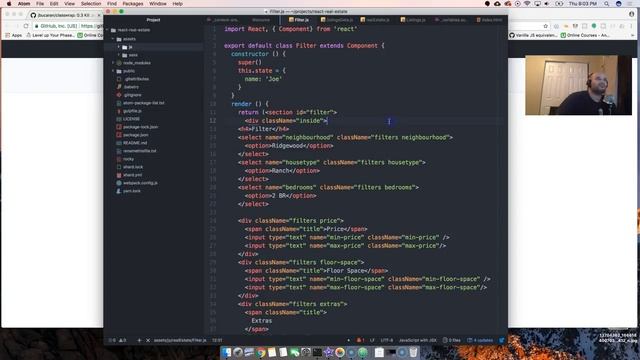Viewport: 640px width, 360px height.
Task: Open git files indicator in status bar
Action: point(451,340)
